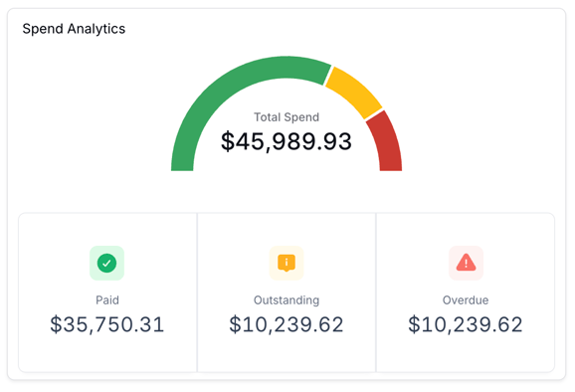Screen dimensions: 575x392
Task: Click the red Overdue warning triangle icon
Action: click(x=466, y=263)
